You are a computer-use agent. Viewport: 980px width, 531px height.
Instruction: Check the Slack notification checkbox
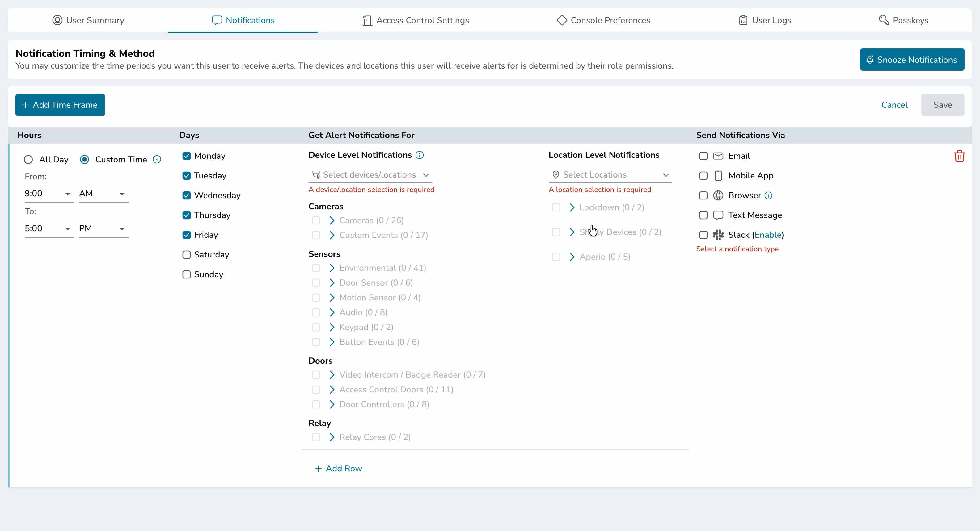point(703,235)
